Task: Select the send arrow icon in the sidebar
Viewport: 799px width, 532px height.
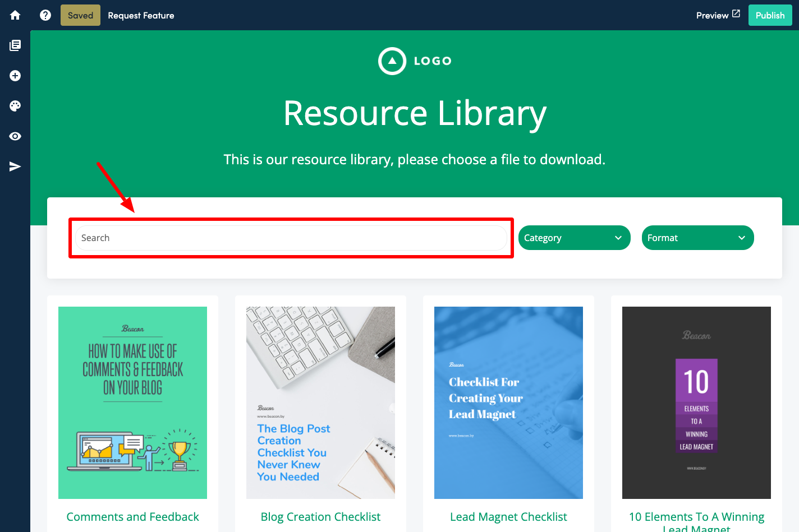Action: (15, 166)
